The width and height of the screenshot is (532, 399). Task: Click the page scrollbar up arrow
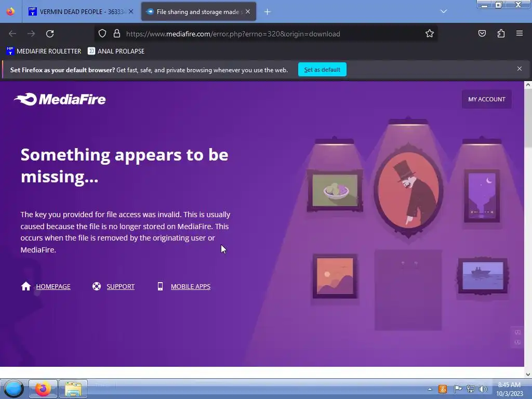point(528,85)
